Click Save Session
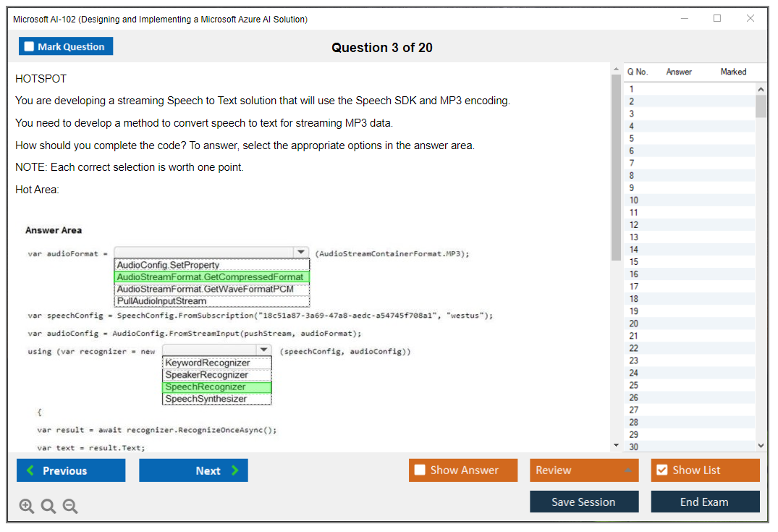The height and width of the screenshot is (532, 778). coord(583,502)
